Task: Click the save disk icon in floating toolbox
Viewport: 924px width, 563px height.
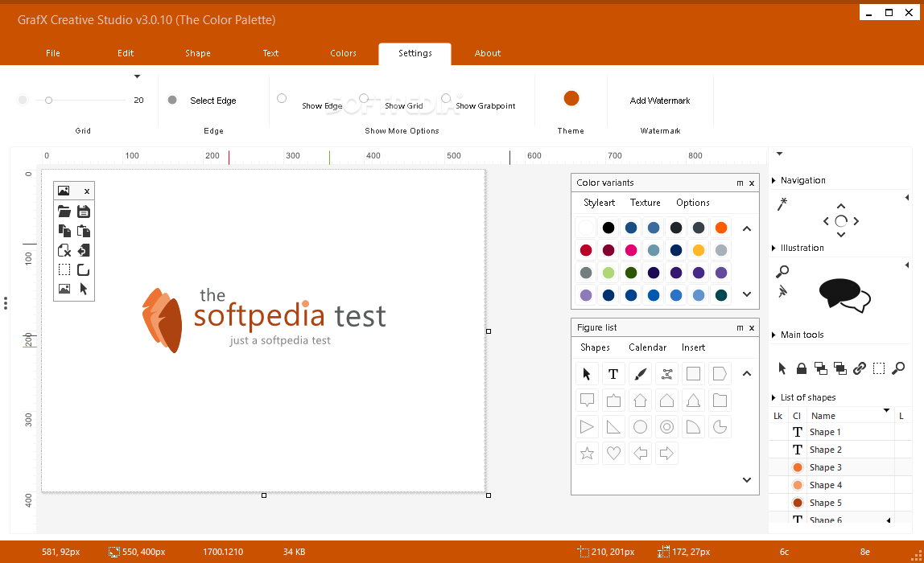Action: 84,212
